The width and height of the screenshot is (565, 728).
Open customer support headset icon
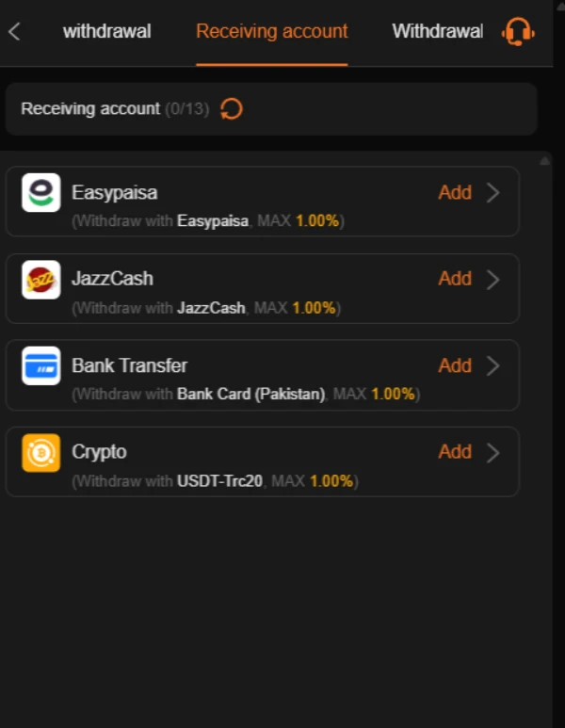[518, 32]
